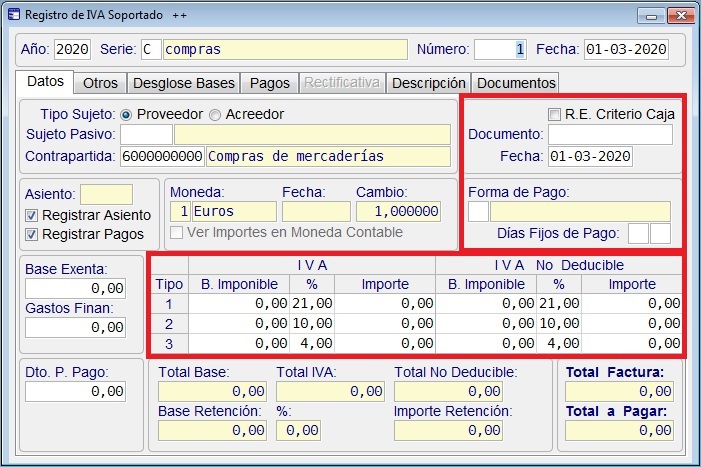Select the Gastos Finan amount field
Image resolution: width=701 pixels, height=467 pixels.
point(78,327)
